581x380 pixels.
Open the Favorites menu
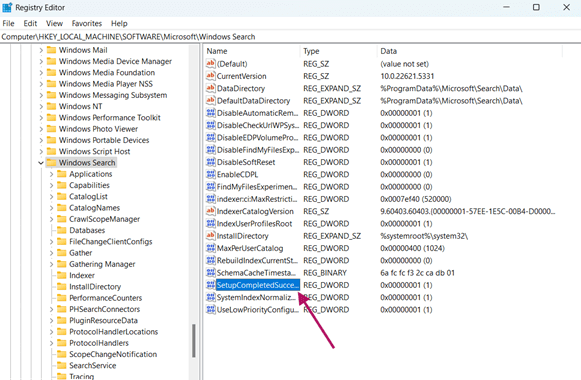pyautogui.click(x=87, y=23)
